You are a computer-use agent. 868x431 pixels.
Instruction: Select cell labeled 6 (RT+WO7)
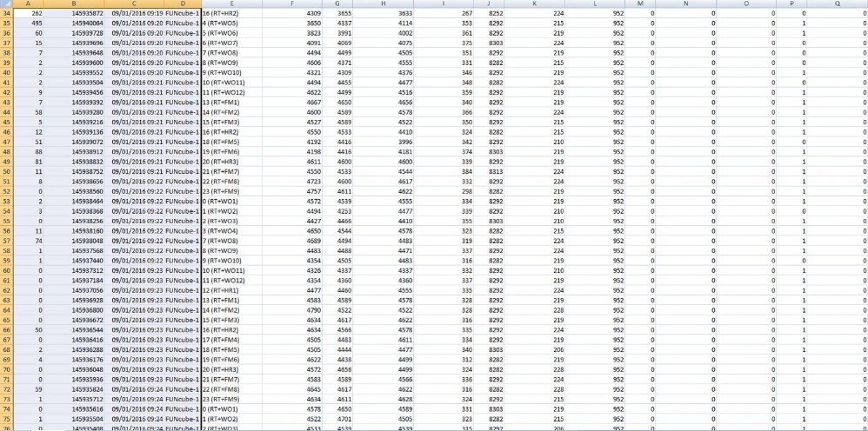(231, 43)
